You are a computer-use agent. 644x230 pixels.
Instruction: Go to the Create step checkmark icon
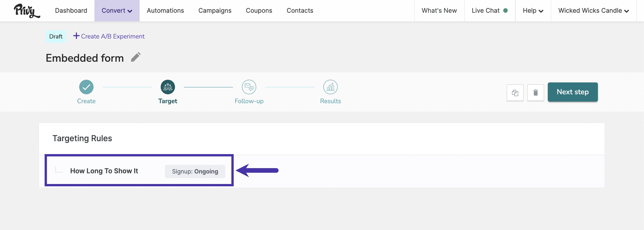click(x=86, y=87)
